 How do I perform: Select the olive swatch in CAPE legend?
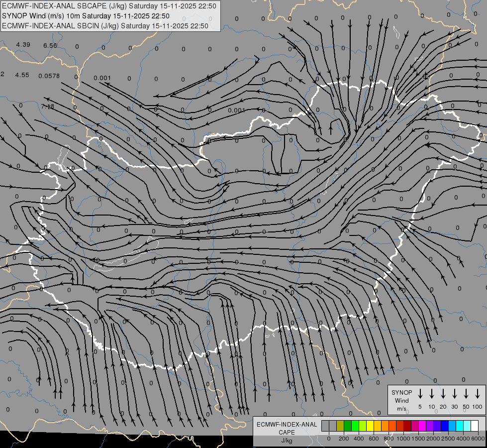(340, 426)
